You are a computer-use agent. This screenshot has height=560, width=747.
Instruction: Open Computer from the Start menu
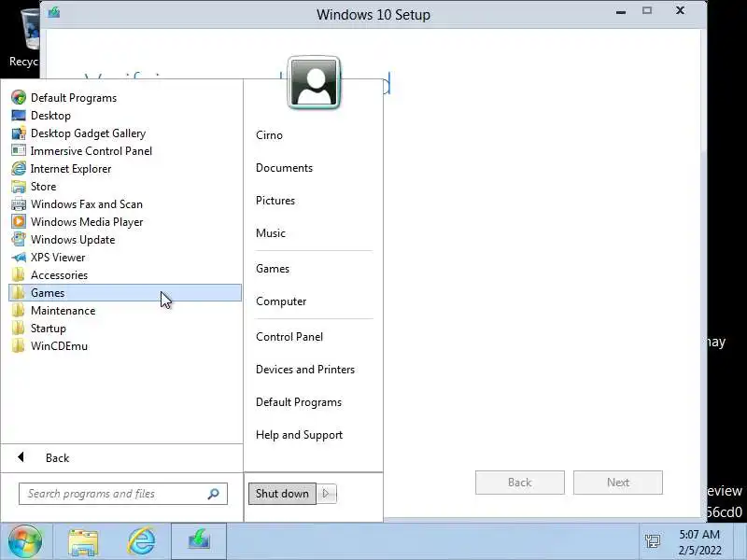281,301
